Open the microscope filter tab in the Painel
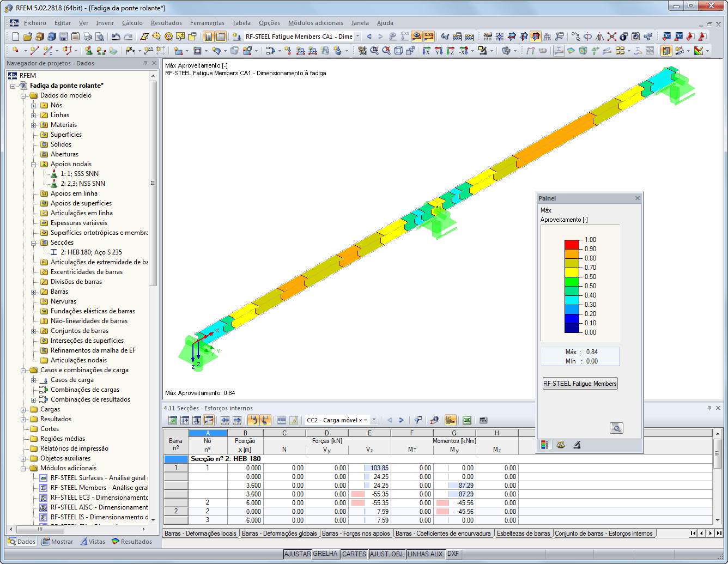This screenshot has height=564, width=728. (x=577, y=445)
